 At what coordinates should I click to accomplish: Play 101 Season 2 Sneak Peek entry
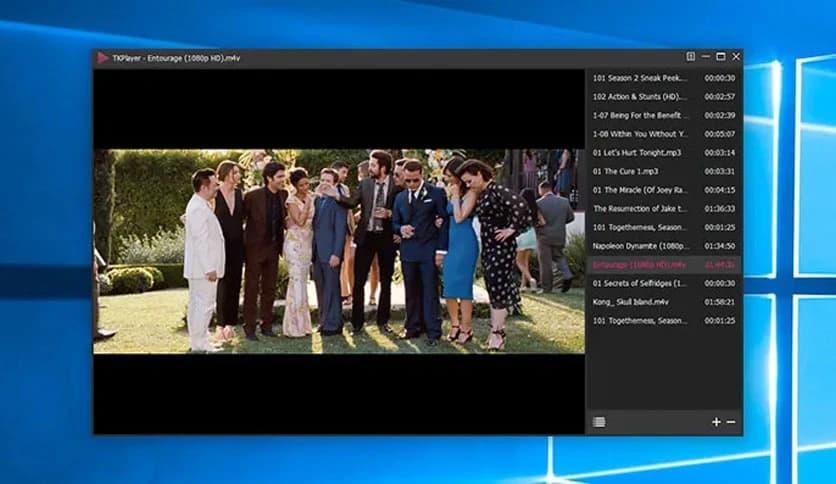640,78
